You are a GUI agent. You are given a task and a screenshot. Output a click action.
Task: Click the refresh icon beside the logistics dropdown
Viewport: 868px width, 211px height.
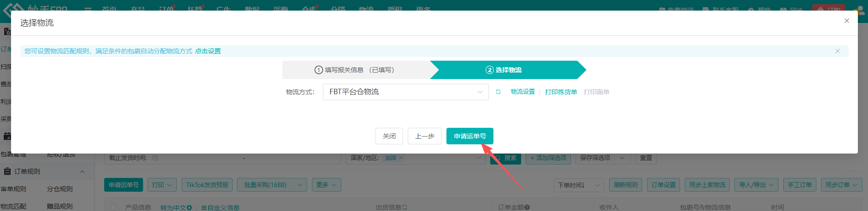click(498, 92)
